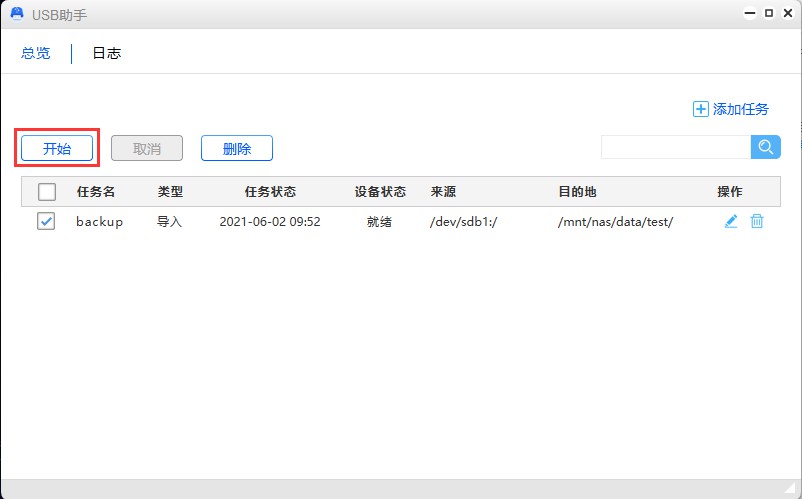
Task: Click the trash icon in the backup row
Action: [x=757, y=221]
